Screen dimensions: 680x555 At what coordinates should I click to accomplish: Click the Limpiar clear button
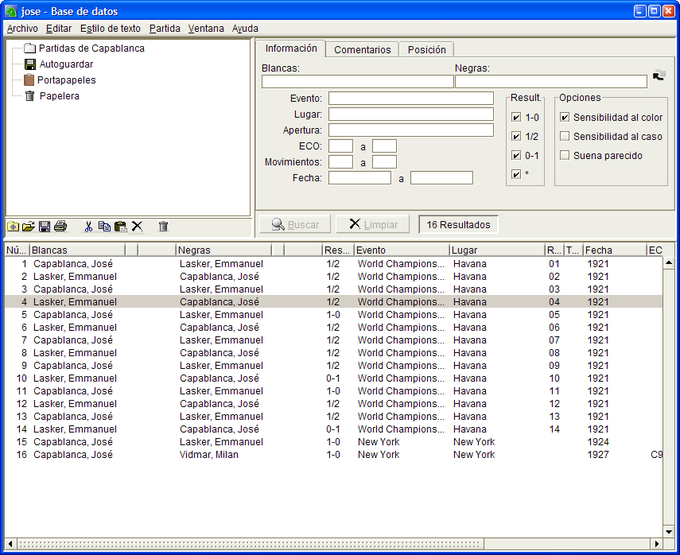pos(373,224)
